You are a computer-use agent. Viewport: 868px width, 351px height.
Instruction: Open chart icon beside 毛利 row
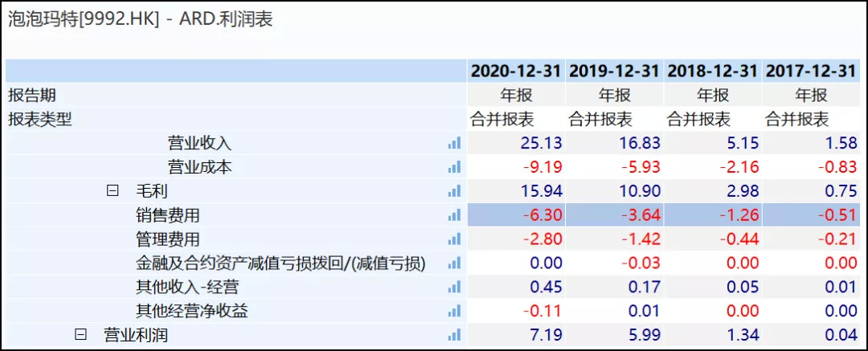click(x=455, y=191)
